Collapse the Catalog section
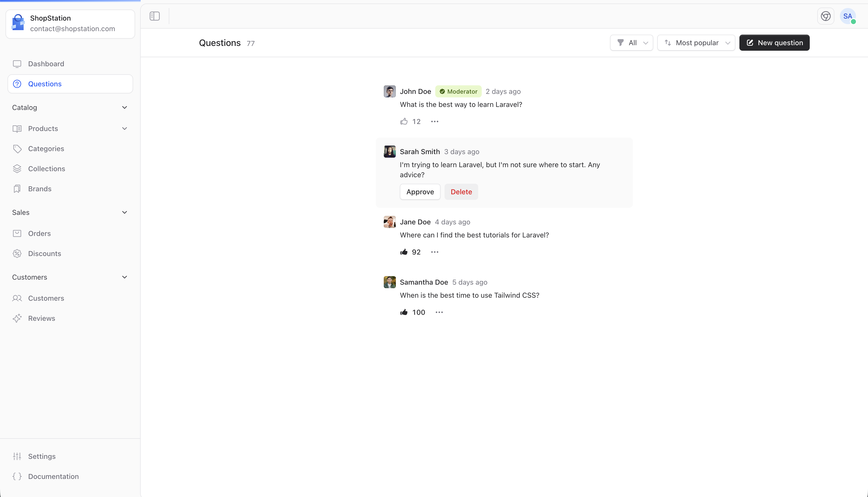Image resolution: width=868 pixels, height=497 pixels. coord(70,107)
